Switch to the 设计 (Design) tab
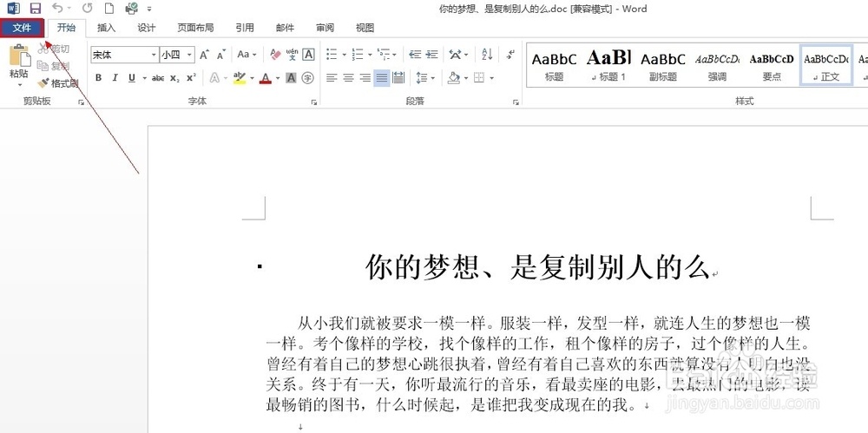This screenshot has width=868, height=433. tap(147, 28)
